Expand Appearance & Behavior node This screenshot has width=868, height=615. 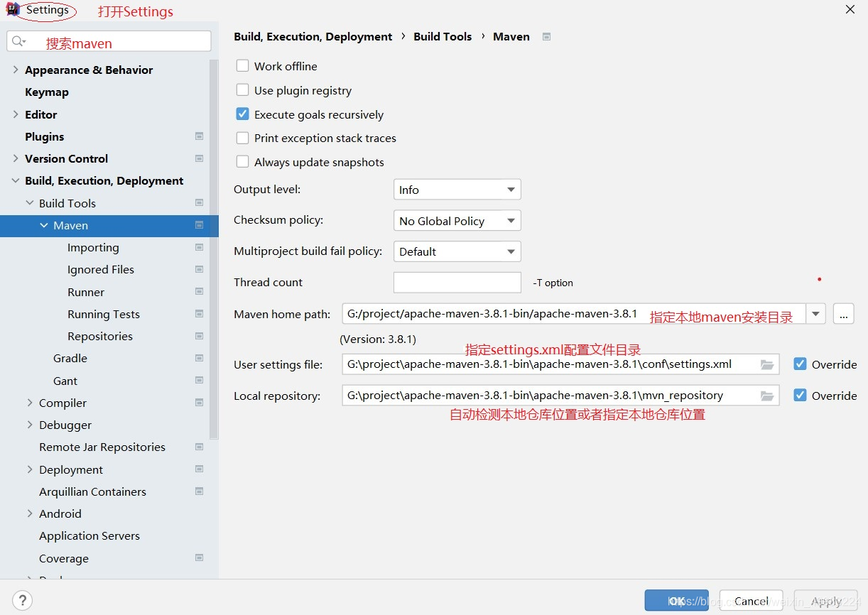coord(16,70)
